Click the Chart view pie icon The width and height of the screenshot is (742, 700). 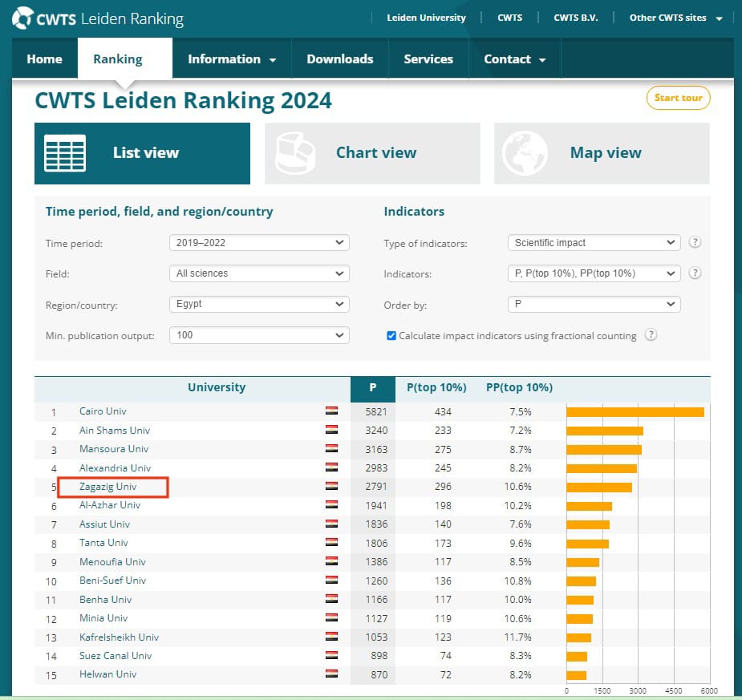295,153
